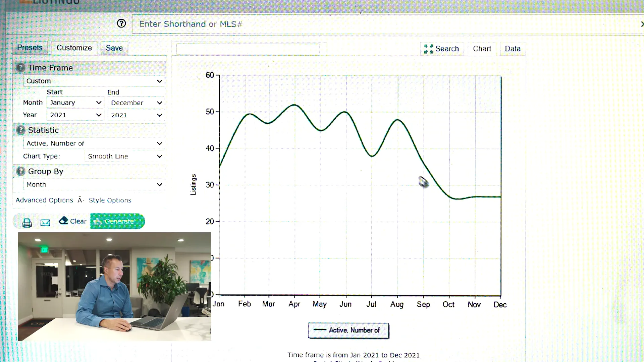
Task: Click the Statistic help icon
Action: point(20,130)
